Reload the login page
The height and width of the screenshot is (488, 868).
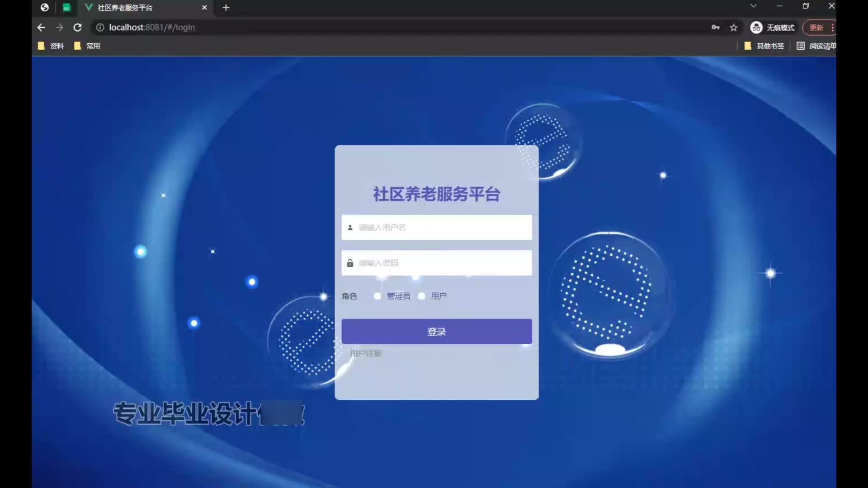[x=78, y=28]
